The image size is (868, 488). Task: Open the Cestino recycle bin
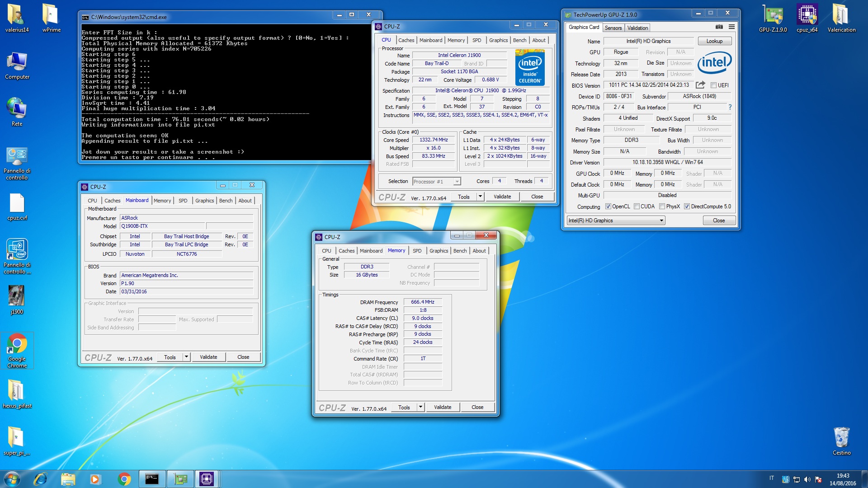pos(841,441)
